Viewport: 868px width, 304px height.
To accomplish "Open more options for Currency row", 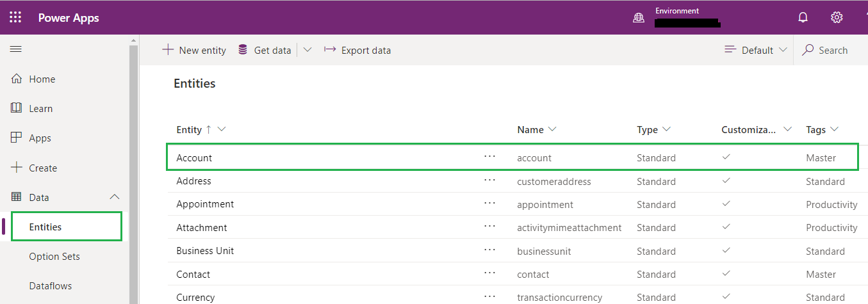I will coord(490,296).
